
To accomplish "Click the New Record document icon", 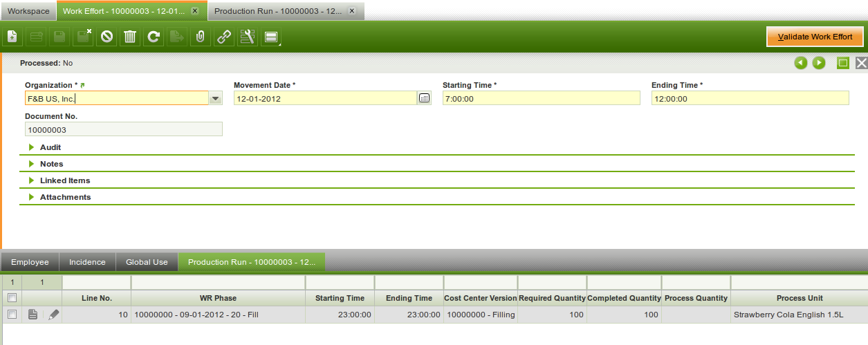I will click(x=12, y=37).
